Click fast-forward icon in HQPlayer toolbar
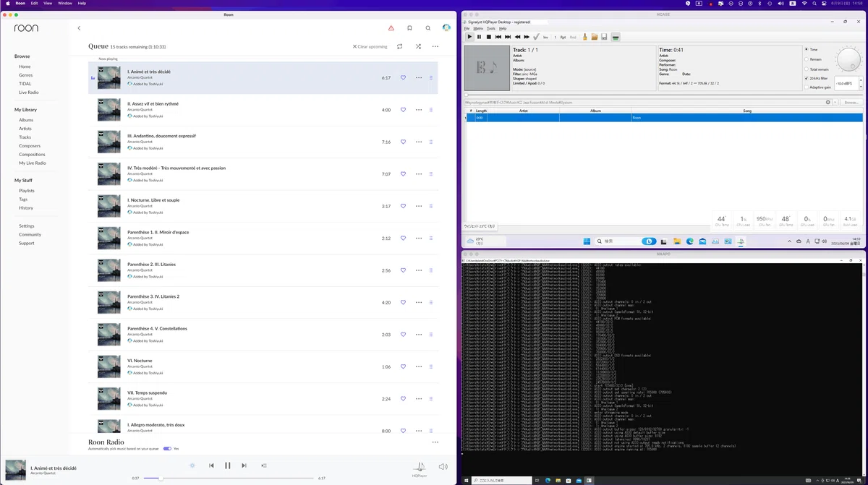This screenshot has height=485, width=868. [x=527, y=37]
